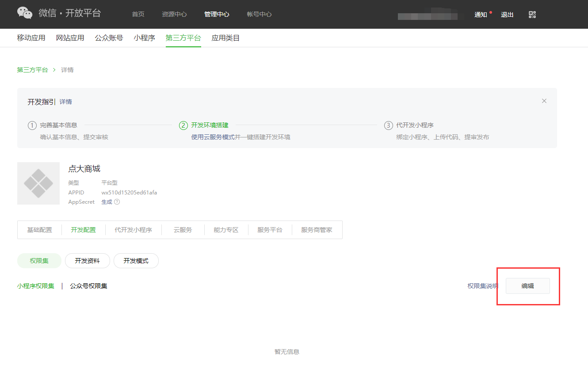The width and height of the screenshot is (588, 388).
Task: Switch to 小程序权限集
Action: point(36,286)
